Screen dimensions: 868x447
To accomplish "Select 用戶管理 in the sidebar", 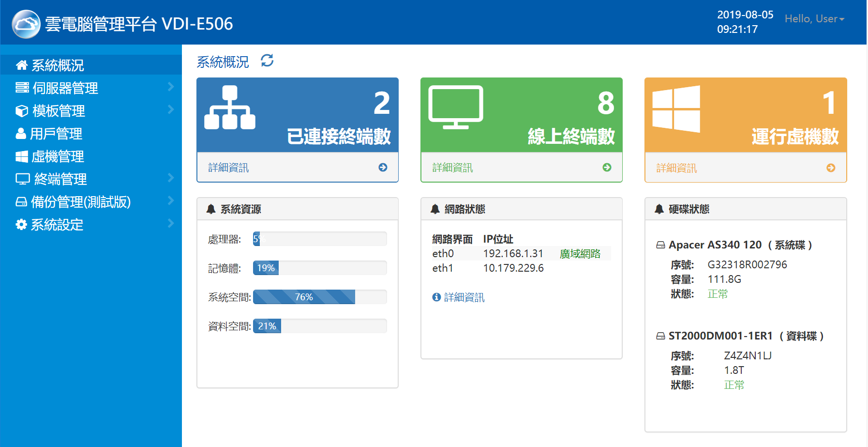I will pyautogui.click(x=56, y=134).
